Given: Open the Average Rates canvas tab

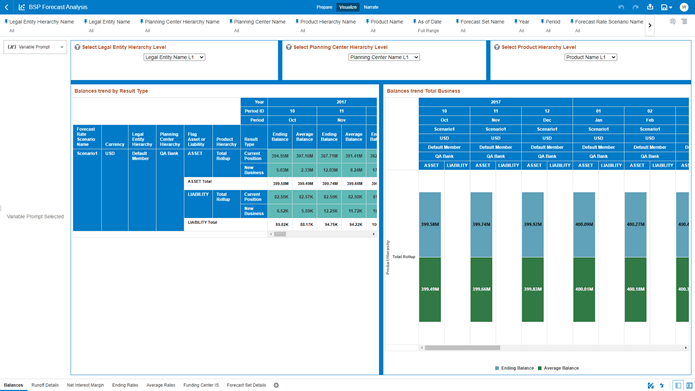Looking at the screenshot, I should [x=160, y=385].
